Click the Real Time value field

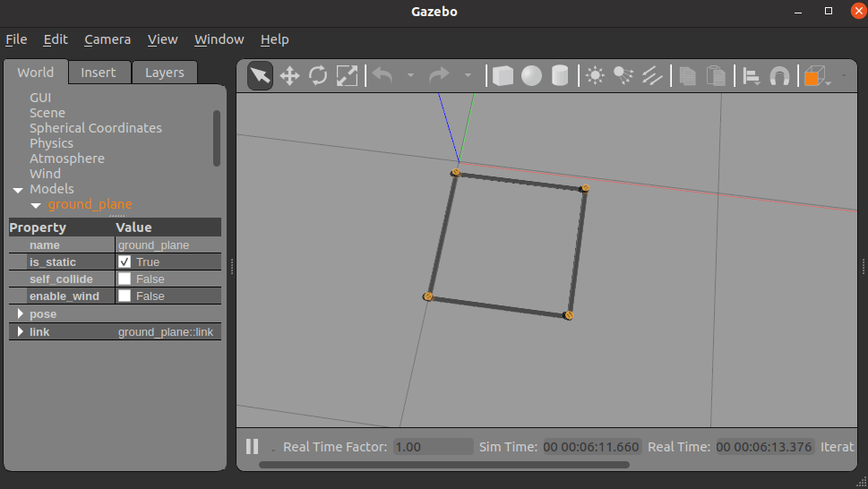(x=764, y=447)
